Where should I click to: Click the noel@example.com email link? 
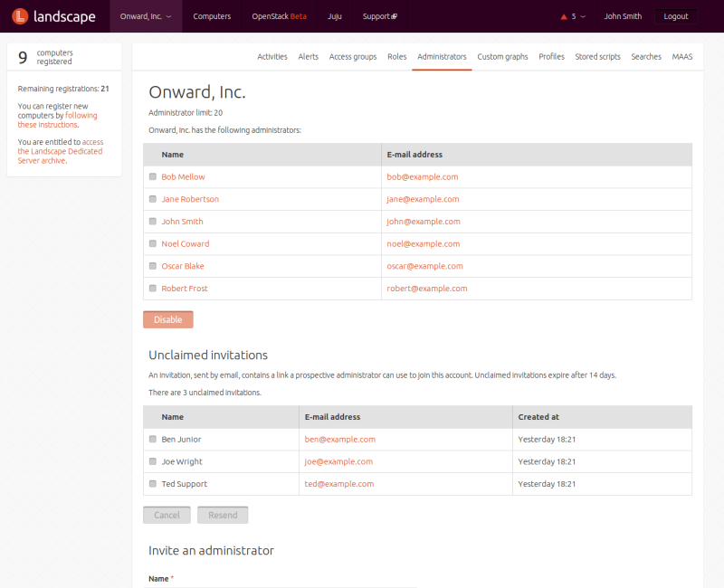click(424, 244)
